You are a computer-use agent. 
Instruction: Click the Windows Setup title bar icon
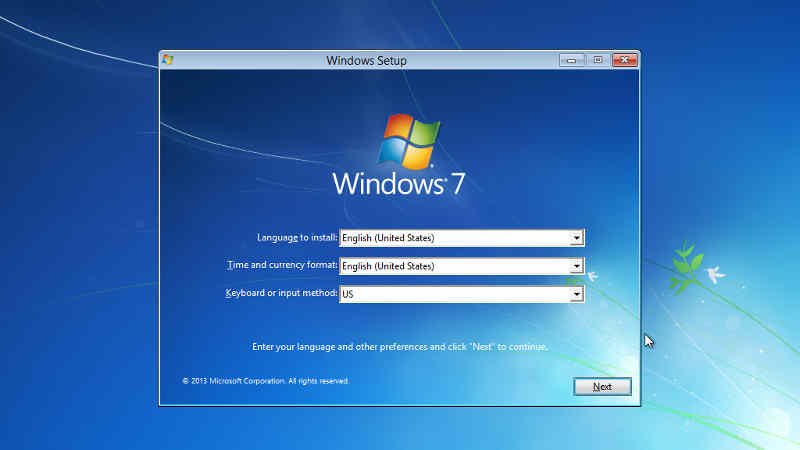pyautogui.click(x=168, y=60)
